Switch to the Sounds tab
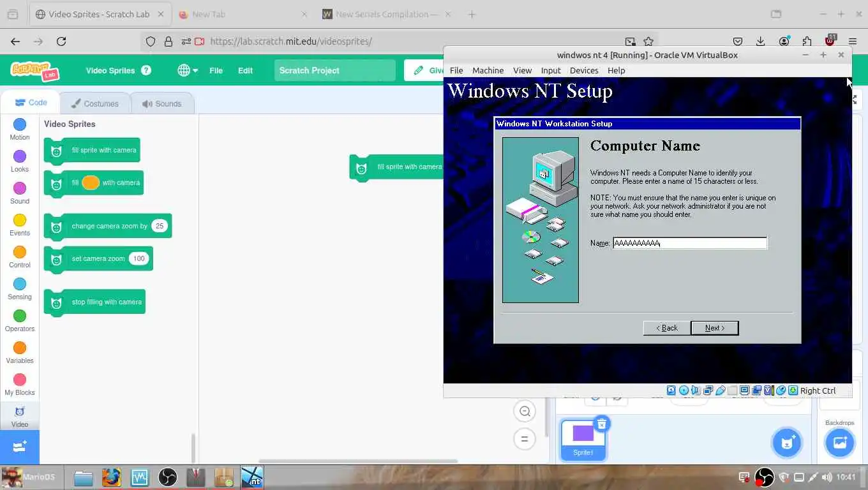 [x=162, y=103]
